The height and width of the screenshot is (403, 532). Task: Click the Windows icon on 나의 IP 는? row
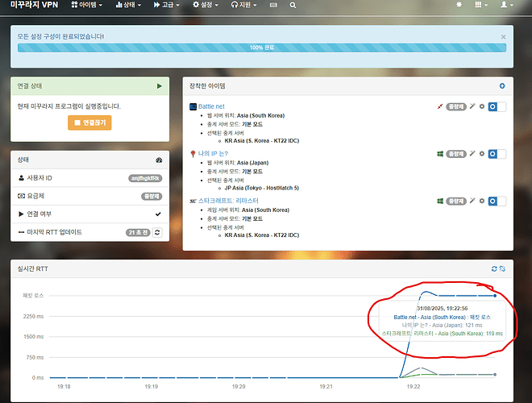pos(440,154)
